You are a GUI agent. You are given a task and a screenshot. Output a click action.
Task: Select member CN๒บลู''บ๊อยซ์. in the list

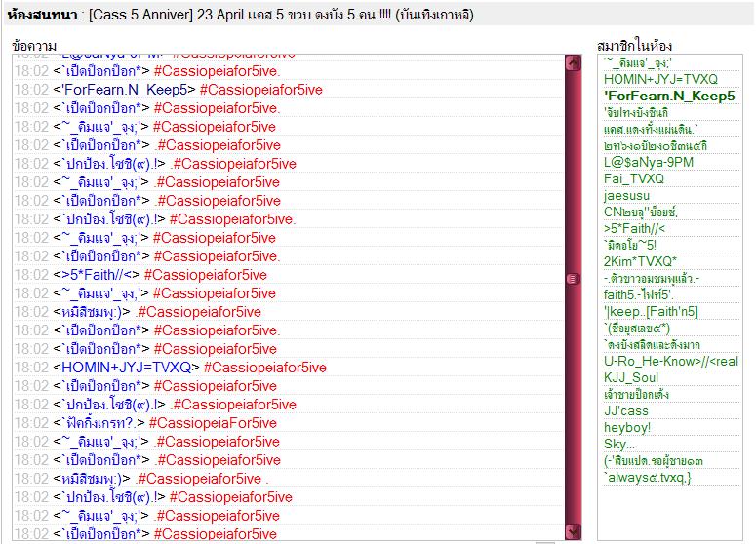pyautogui.click(x=640, y=212)
